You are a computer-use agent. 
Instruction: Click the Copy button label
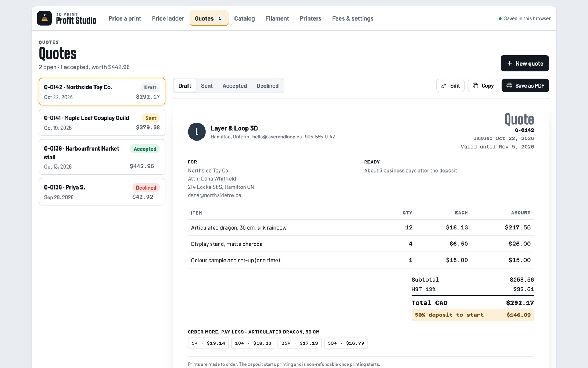[x=487, y=86]
